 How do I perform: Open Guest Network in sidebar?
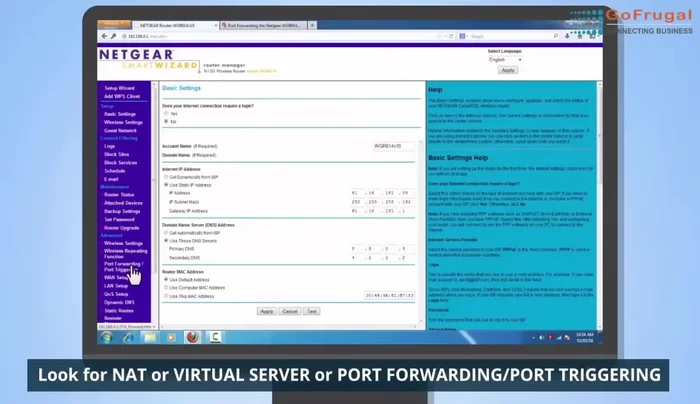(120, 131)
